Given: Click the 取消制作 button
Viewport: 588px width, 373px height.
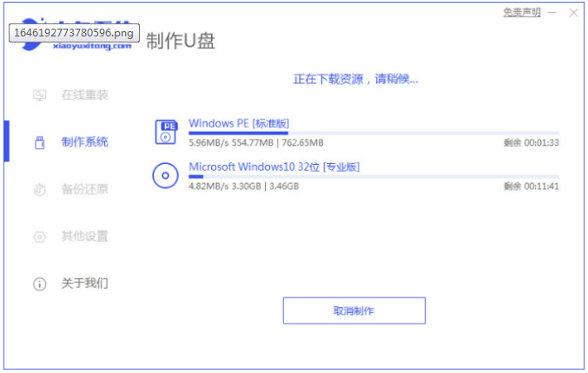Looking at the screenshot, I should [354, 311].
